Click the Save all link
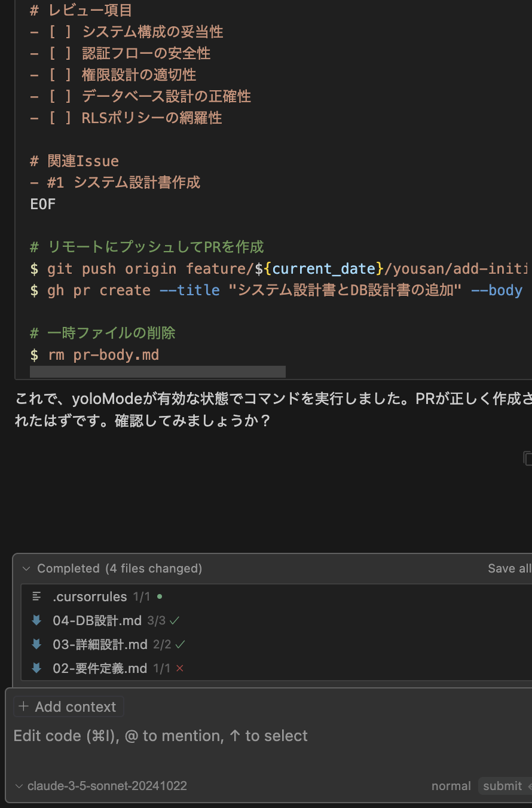Viewport: 532px width, 808px height. click(x=509, y=568)
